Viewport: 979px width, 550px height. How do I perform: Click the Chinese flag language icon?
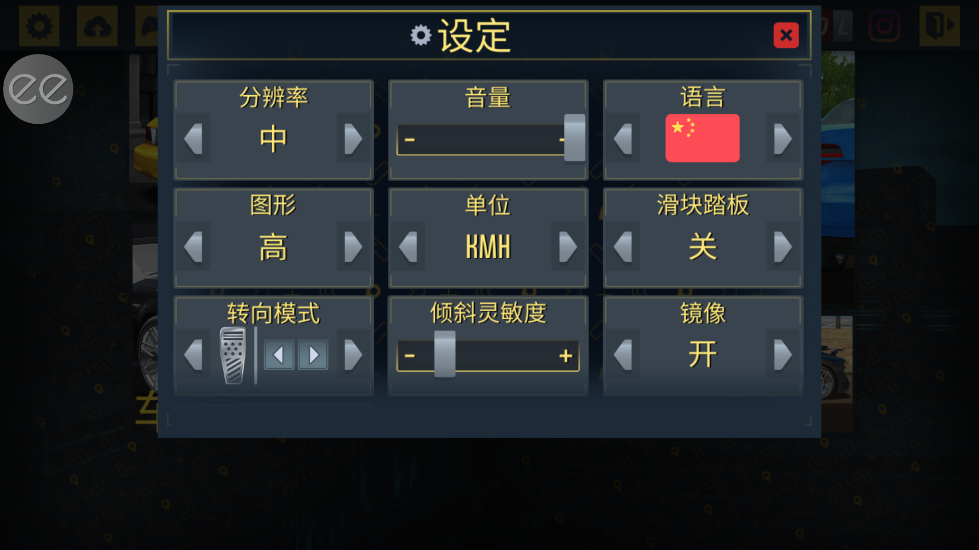click(702, 138)
